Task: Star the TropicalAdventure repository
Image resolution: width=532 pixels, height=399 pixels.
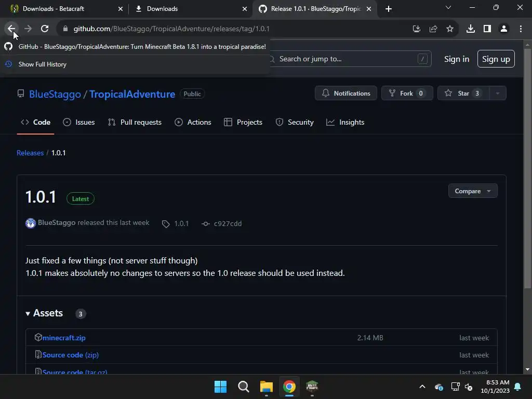Action: [x=463, y=94]
